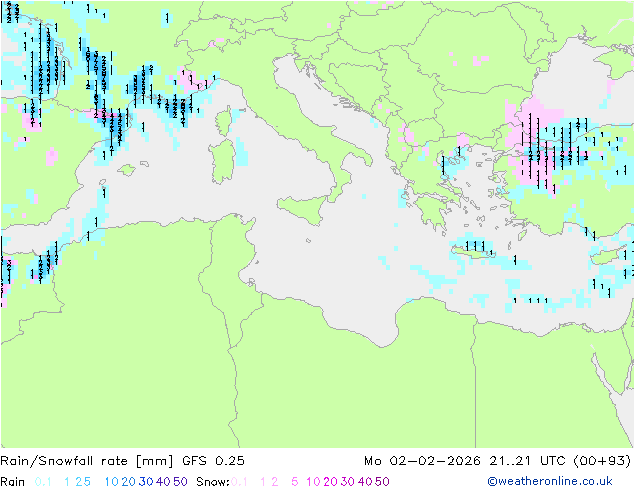Click the snow legend value 50
634x490 pixels.
pos(382,482)
